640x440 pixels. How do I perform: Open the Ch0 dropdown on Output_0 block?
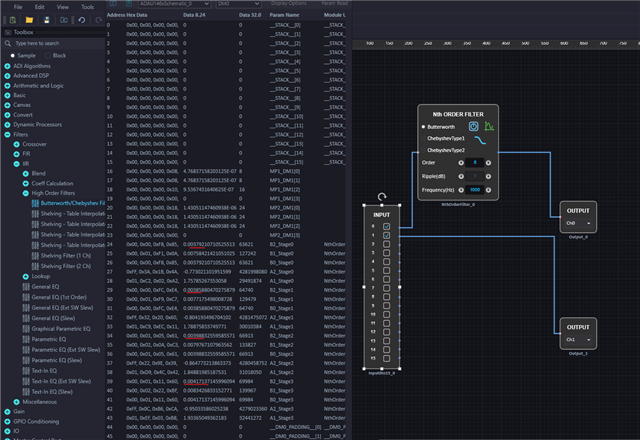click(x=578, y=223)
